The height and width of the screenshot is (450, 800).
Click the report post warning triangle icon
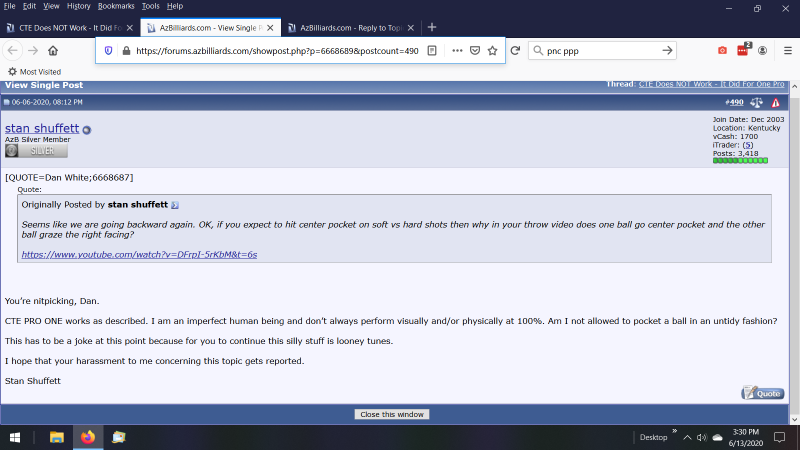(x=775, y=102)
